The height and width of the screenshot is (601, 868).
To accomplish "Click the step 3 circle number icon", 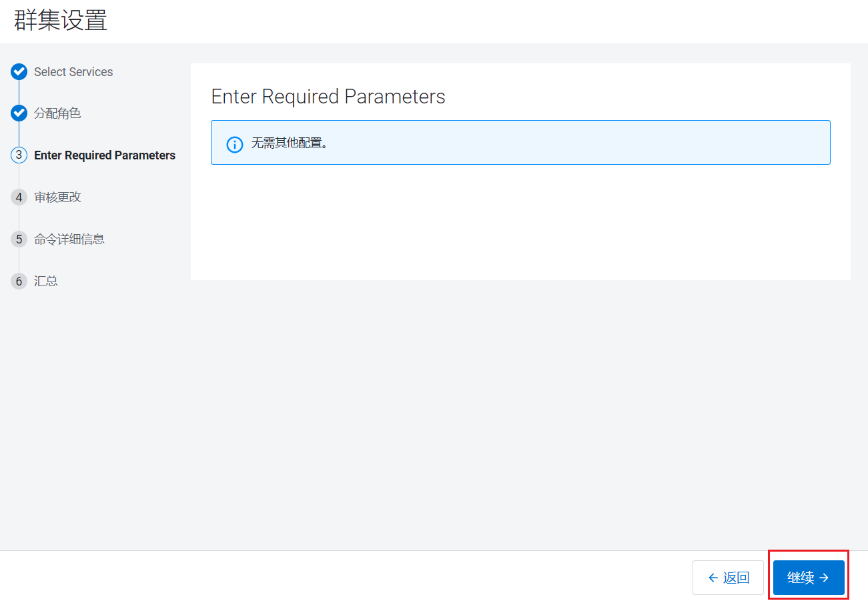I will point(19,155).
